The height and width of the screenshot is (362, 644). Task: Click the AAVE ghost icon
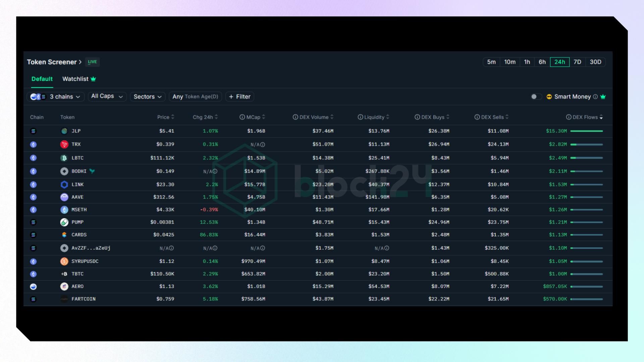pos(64,197)
